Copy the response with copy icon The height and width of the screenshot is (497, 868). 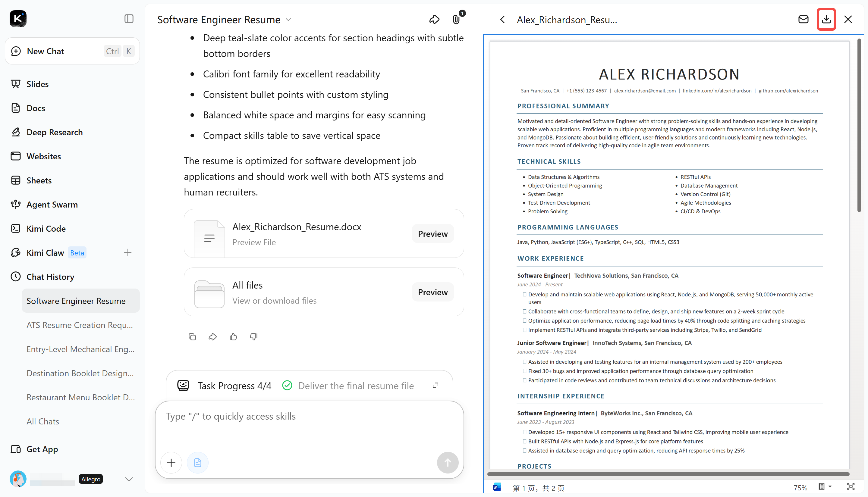[192, 337]
